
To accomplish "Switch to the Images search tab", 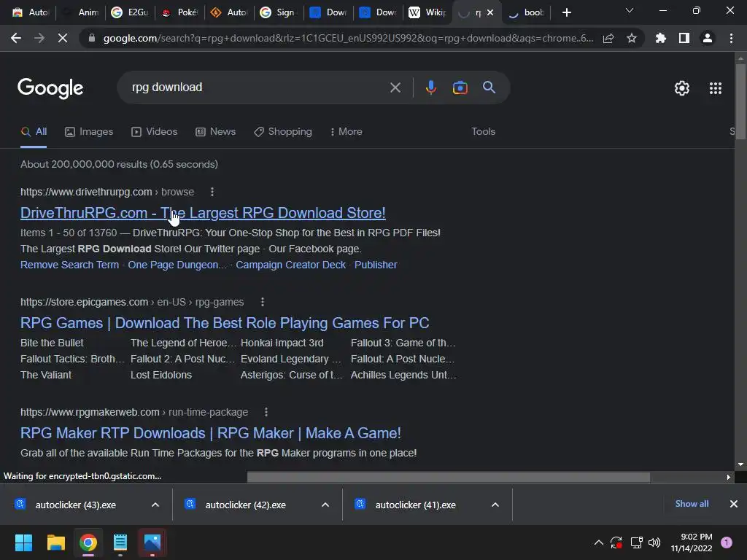I will [89, 132].
